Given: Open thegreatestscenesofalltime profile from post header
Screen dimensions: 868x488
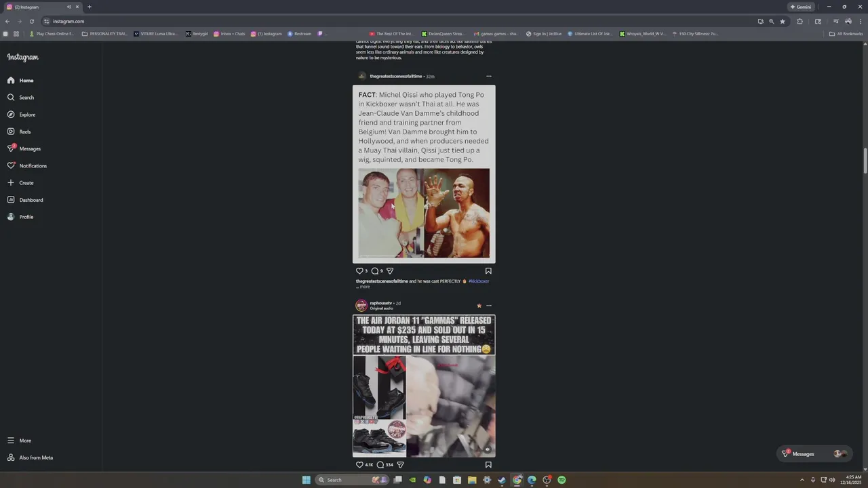Looking at the screenshot, I should (x=396, y=77).
